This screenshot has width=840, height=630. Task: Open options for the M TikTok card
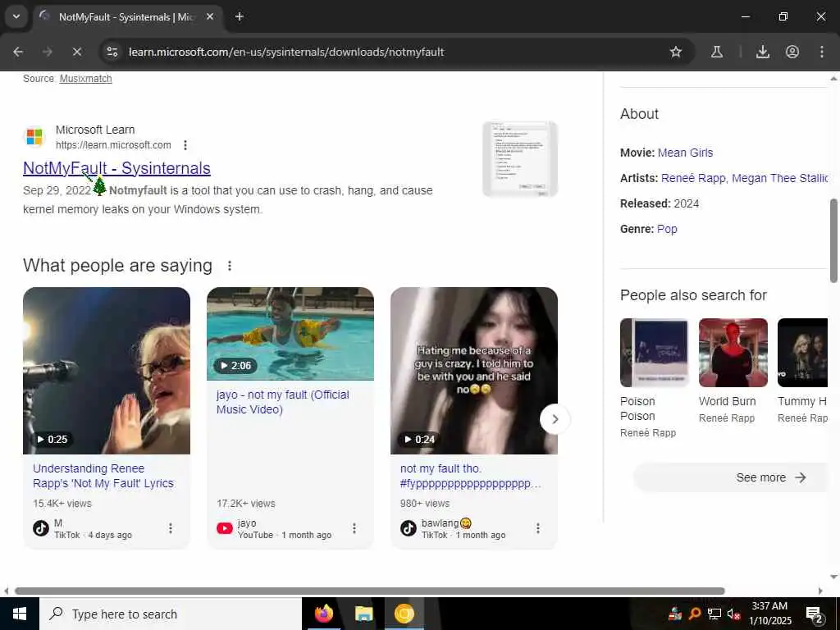[x=171, y=529]
